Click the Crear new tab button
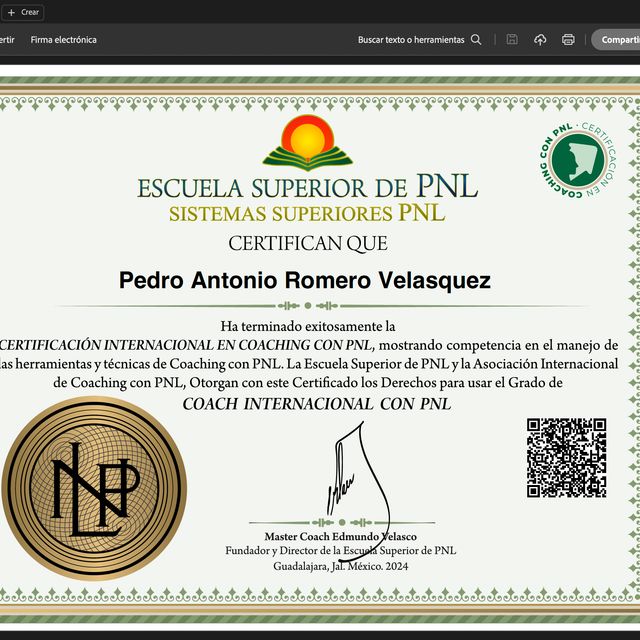 pos(22,12)
